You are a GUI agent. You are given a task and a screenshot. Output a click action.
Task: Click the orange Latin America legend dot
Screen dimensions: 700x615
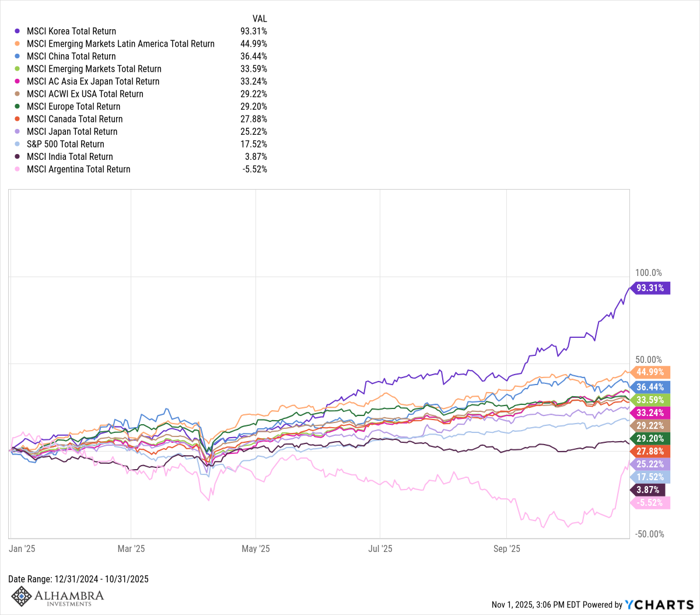(x=17, y=44)
